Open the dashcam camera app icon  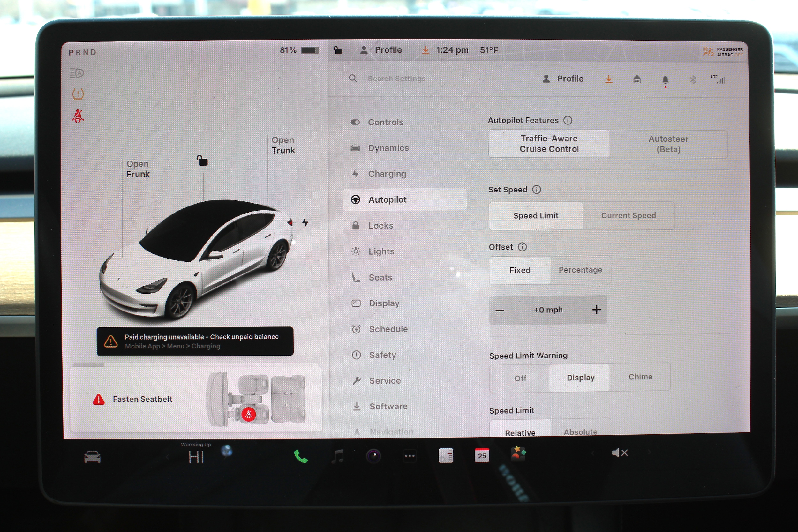(x=373, y=456)
